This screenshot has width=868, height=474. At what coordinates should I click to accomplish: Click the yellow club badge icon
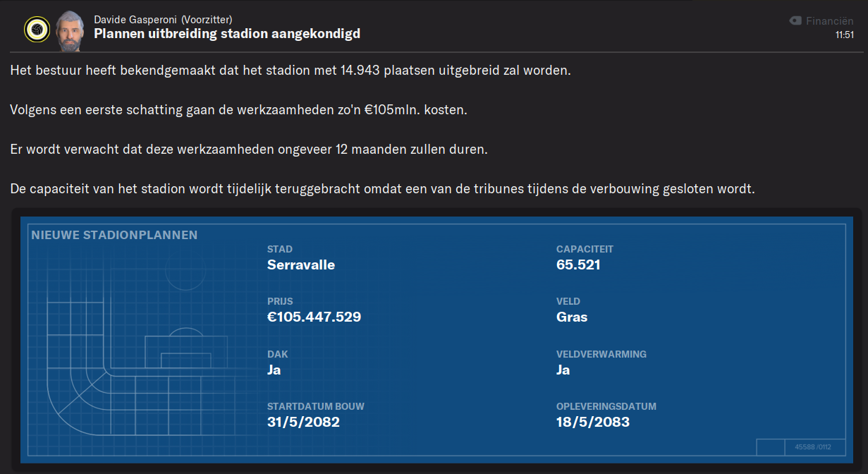pyautogui.click(x=37, y=30)
